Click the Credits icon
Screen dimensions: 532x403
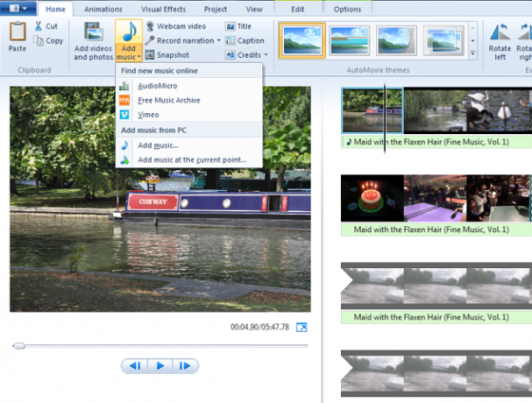click(x=230, y=54)
